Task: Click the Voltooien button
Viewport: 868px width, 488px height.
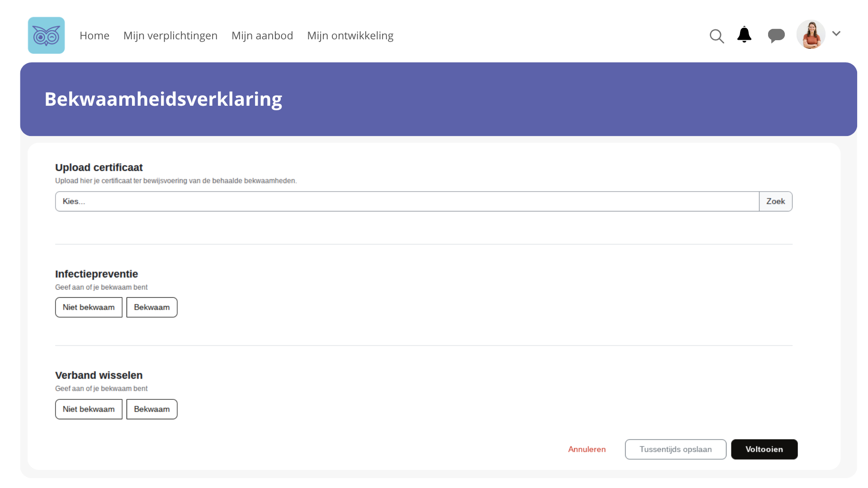Action: [764, 449]
